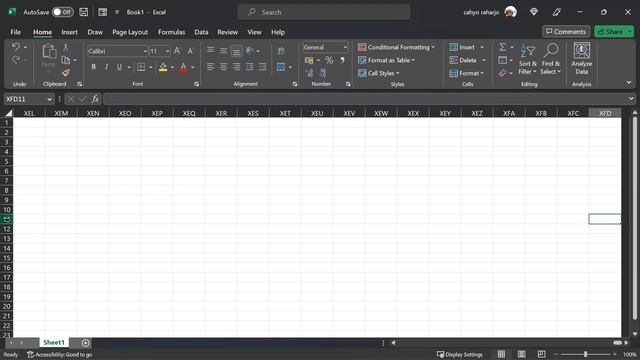This screenshot has height=360, width=640.
Task: Switch to the Page Layout tab
Action: click(x=130, y=32)
